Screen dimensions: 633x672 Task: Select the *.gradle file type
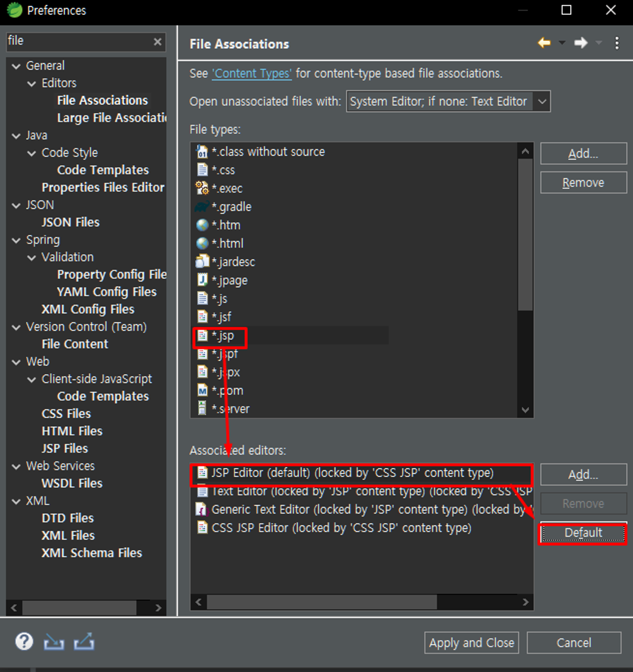pyautogui.click(x=232, y=207)
